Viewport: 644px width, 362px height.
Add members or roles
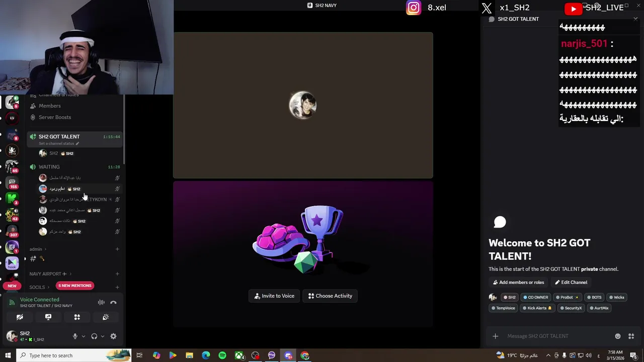(518, 283)
